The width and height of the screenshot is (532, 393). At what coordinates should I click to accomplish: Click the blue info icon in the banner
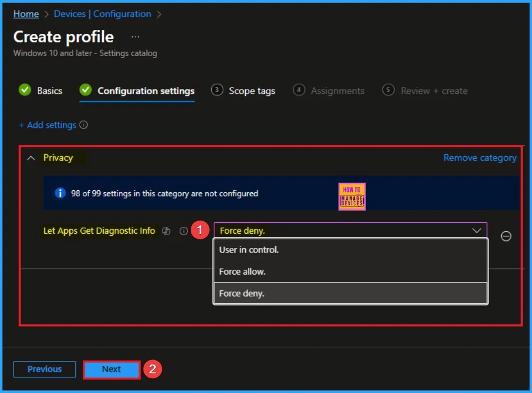pyautogui.click(x=61, y=193)
